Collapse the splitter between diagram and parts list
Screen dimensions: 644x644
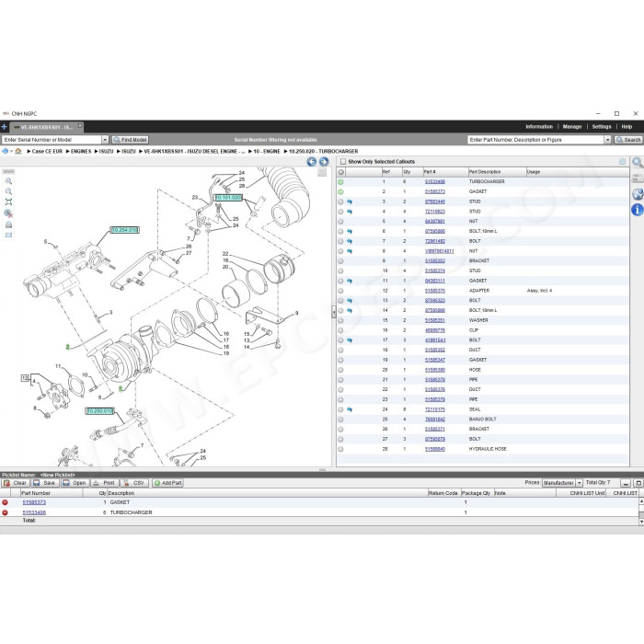[x=333, y=313]
